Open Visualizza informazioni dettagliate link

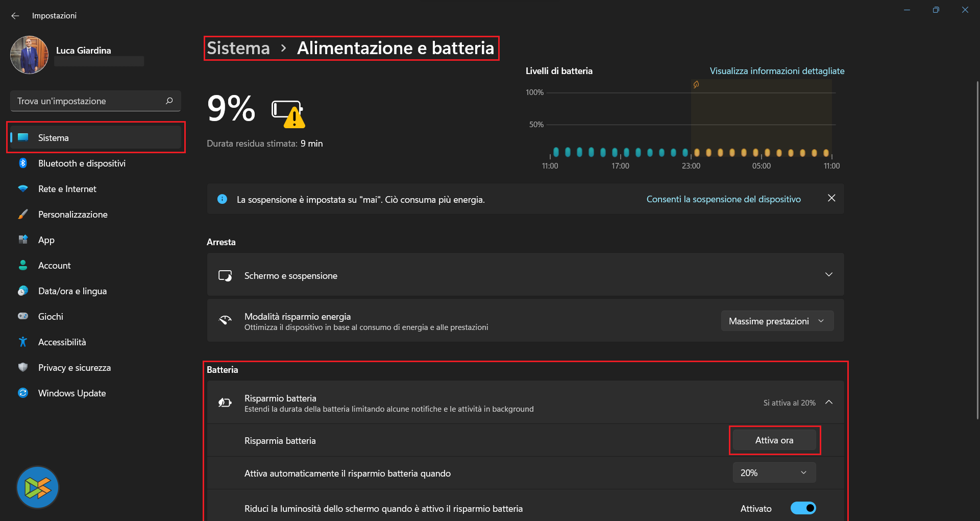pos(777,71)
